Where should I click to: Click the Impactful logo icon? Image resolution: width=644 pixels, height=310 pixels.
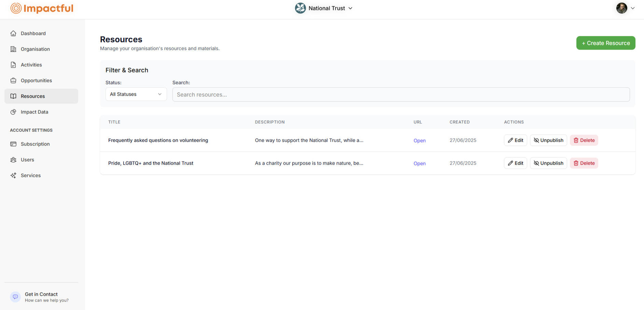(15, 8)
